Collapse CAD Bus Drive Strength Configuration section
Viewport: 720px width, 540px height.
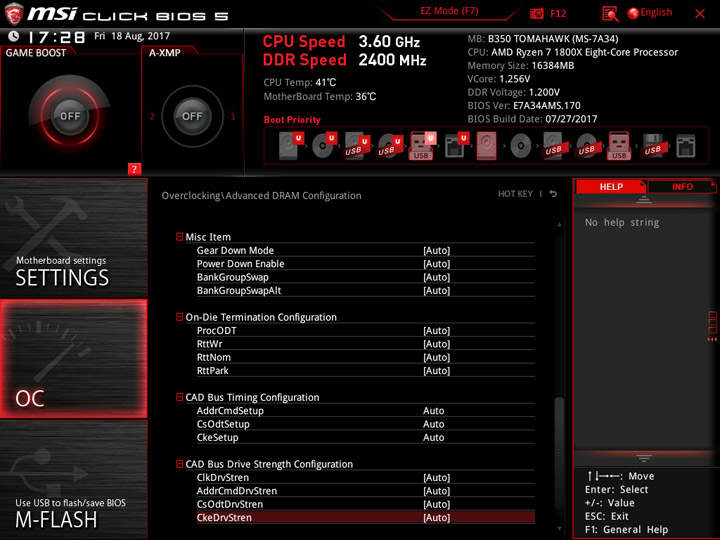pos(180,464)
